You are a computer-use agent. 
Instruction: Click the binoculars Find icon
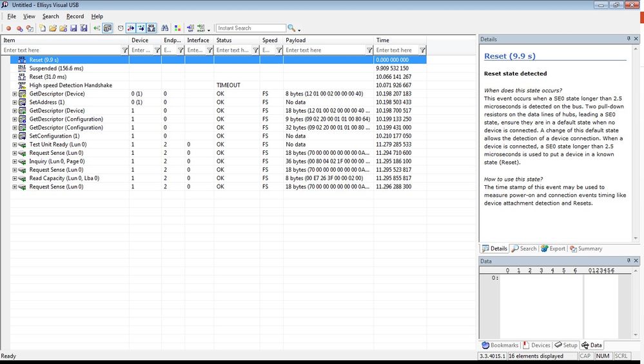coord(164,28)
